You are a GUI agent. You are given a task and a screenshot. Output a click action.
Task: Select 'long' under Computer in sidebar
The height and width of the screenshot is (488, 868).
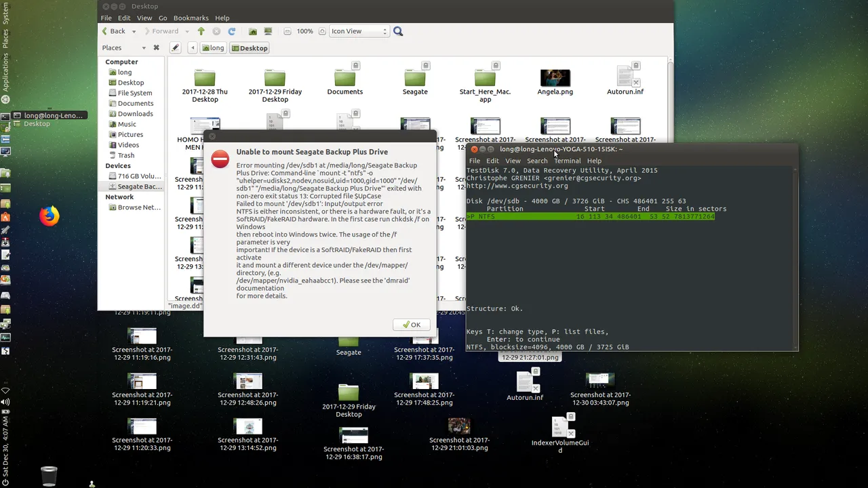click(x=125, y=72)
